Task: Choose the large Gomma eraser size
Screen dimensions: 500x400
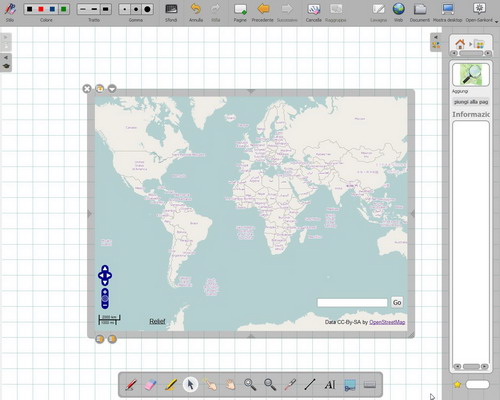Action: pos(147,9)
